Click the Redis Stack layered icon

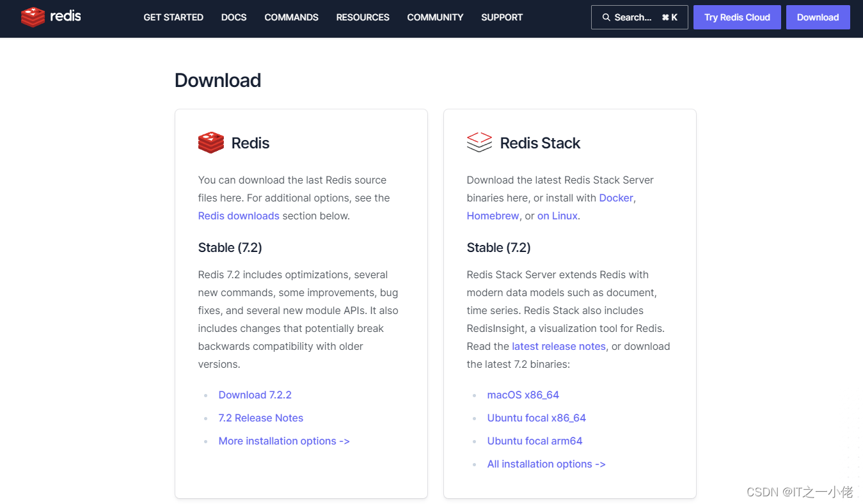(x=479, y=142)
